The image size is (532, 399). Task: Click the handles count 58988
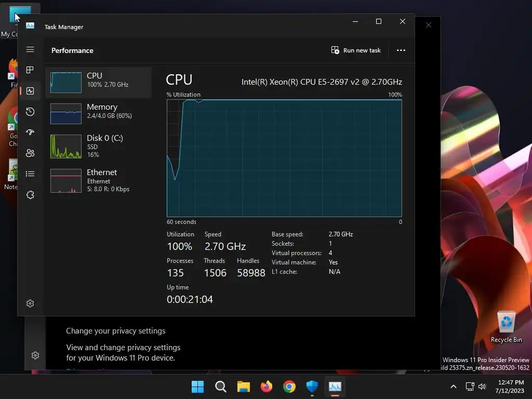(251, 273)
